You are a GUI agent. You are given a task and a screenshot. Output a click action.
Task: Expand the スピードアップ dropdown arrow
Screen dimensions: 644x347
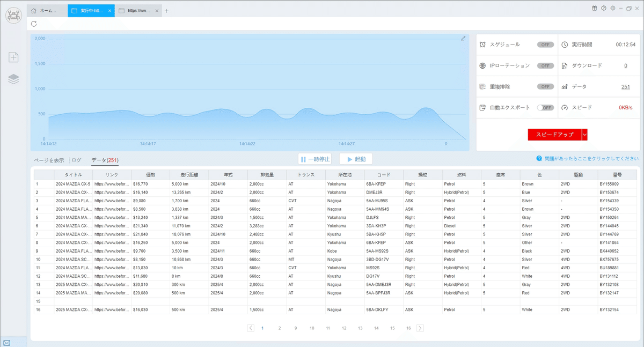tap(584, 135)
